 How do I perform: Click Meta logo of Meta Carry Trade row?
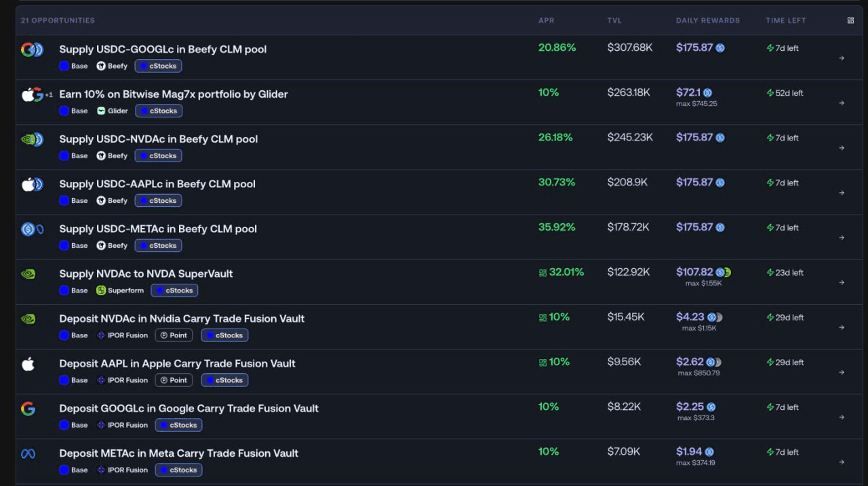pos(28,453)
